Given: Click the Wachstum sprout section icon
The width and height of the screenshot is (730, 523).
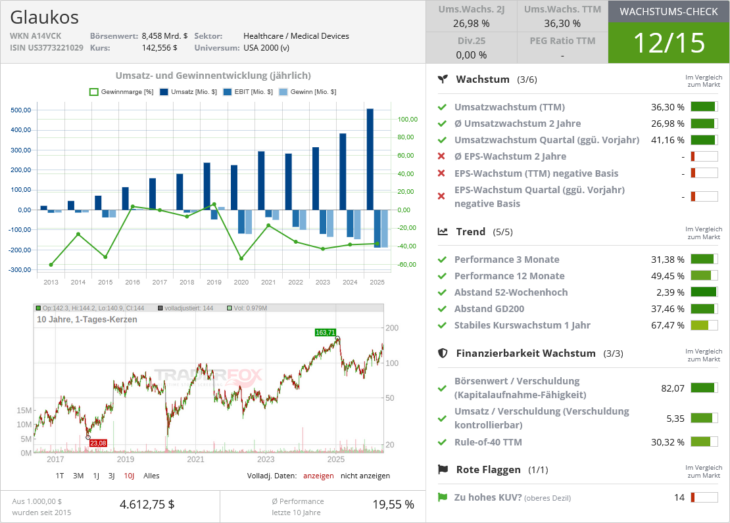Looking at the screenshot, I should (443, 79).
